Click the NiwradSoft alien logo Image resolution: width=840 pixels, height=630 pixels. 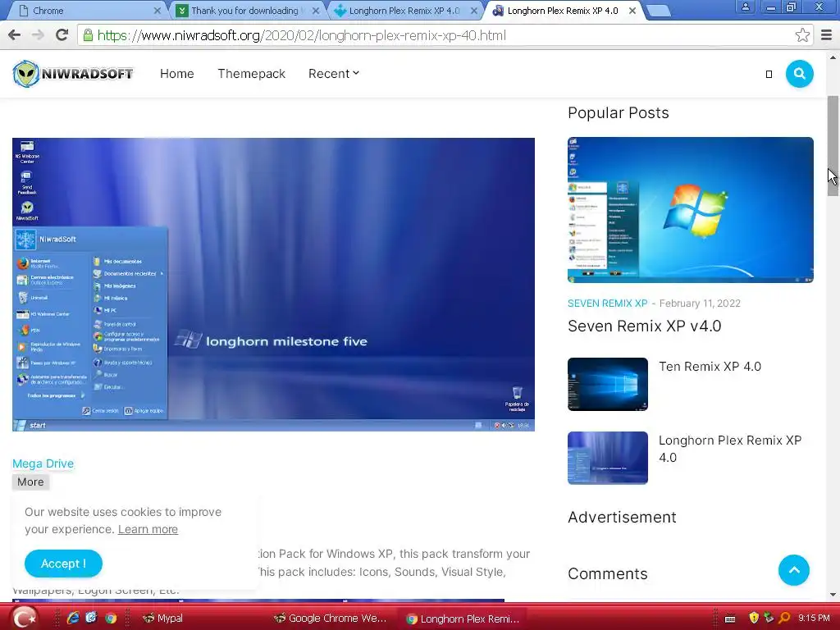(73, 74)
